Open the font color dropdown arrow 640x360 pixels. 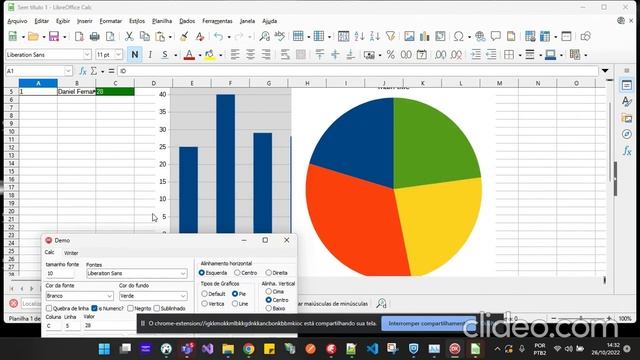200,55
